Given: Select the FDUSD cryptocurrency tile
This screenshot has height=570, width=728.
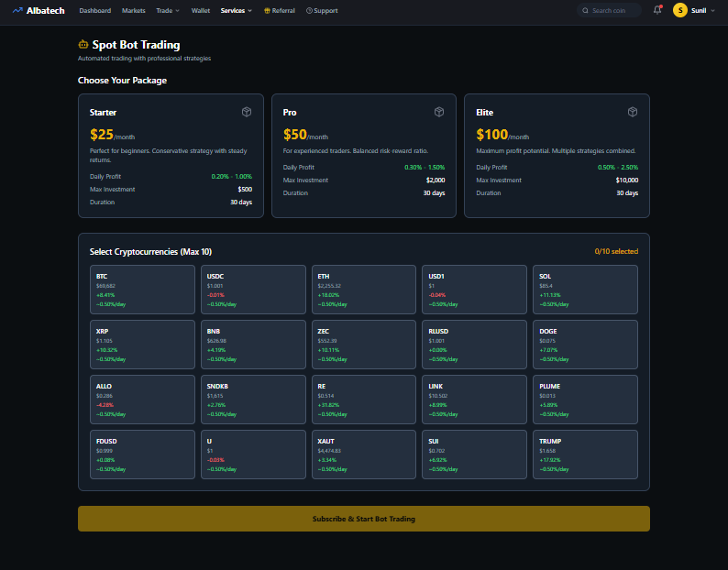Looking at the screenshot, I should (142, 455).
